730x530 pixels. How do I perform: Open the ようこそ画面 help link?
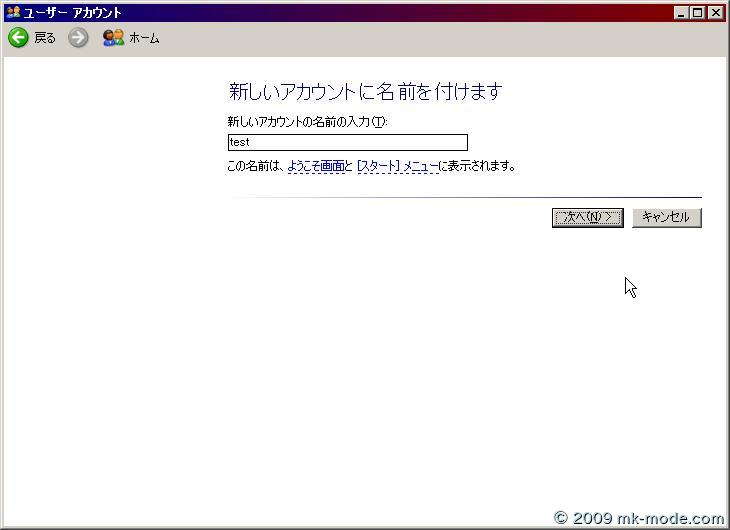315,166
